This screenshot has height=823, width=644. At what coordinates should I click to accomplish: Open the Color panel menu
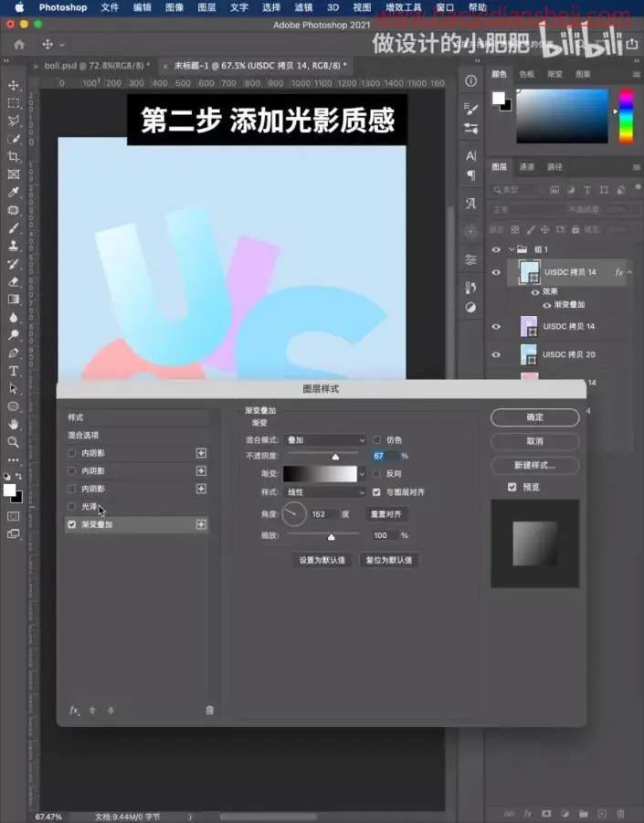click(636, 75)
